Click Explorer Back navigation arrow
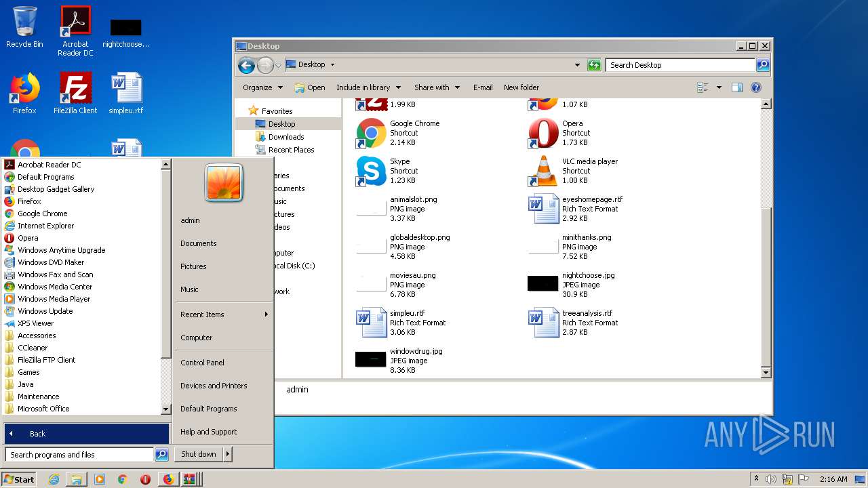This screenshot has height=488, width=868. [246, 65]
